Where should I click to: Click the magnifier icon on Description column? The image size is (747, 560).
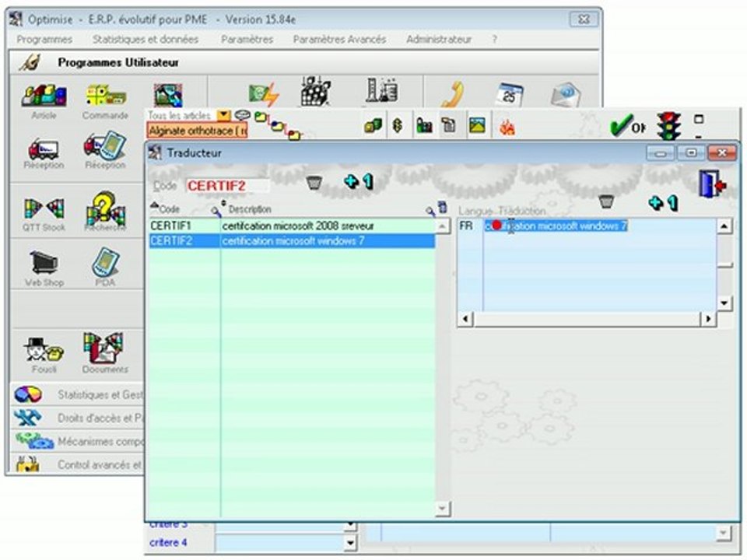pos(430,211)
